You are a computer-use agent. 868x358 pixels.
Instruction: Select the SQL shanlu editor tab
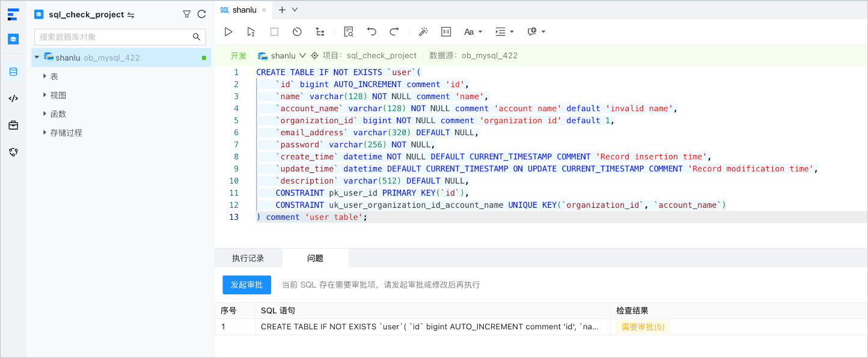[x=243, y=10]
